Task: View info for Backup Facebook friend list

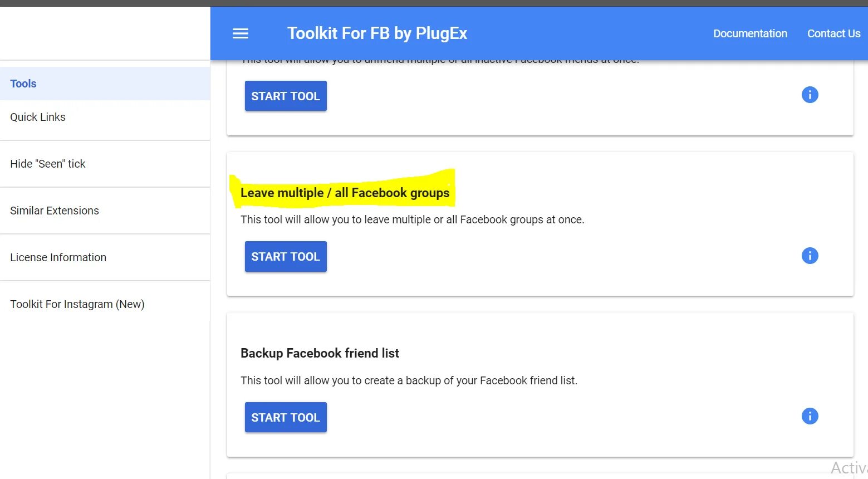Action: point(810,416)
